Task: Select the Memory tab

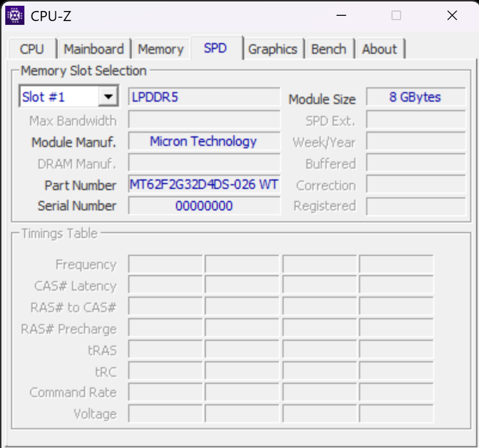Action: pos(160,49)
